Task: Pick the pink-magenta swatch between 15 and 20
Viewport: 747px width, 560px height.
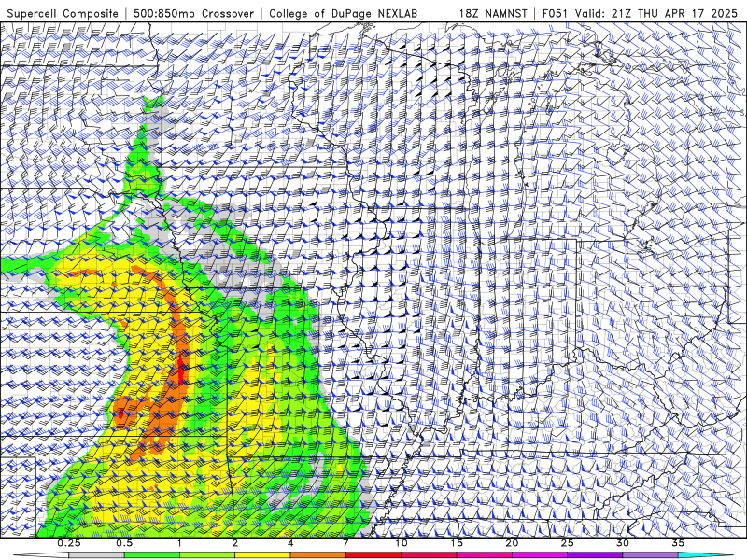Action: tap(484, 555)
